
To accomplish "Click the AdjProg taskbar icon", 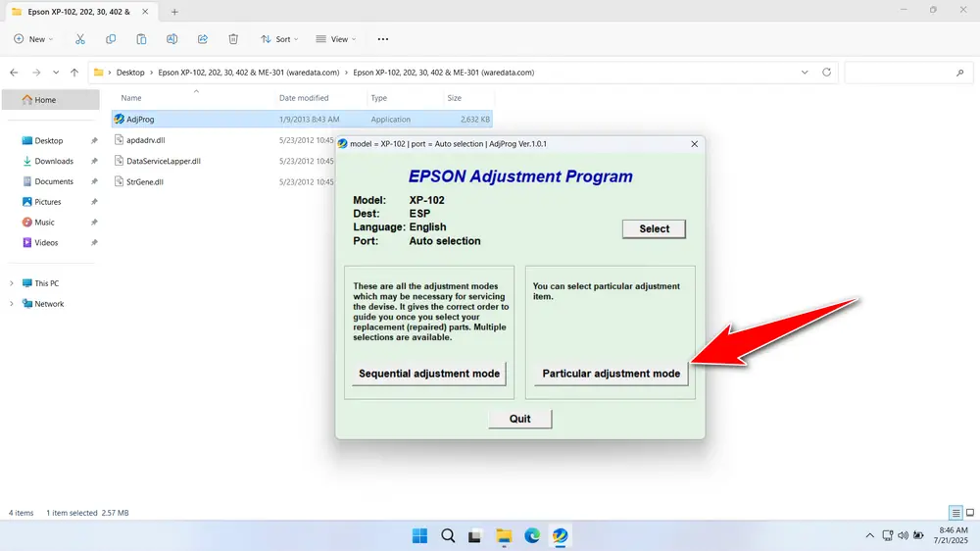I will pyautogui.click(x=560, y=536).
